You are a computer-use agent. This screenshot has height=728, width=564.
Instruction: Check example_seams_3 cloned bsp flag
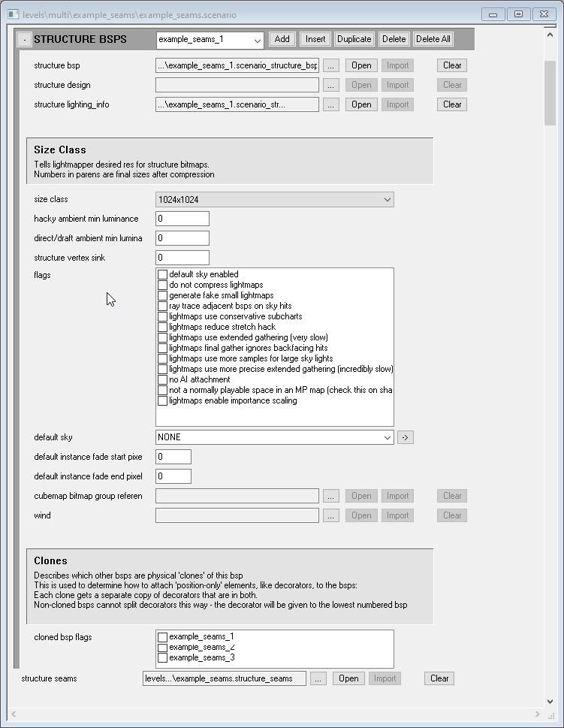(162, 658)
